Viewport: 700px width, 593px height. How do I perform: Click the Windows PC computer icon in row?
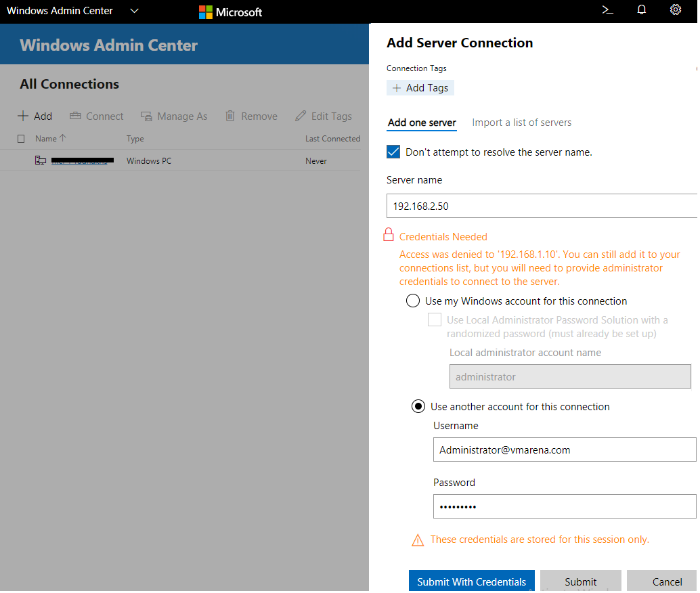pyautogui.click(x=41, y=160)
